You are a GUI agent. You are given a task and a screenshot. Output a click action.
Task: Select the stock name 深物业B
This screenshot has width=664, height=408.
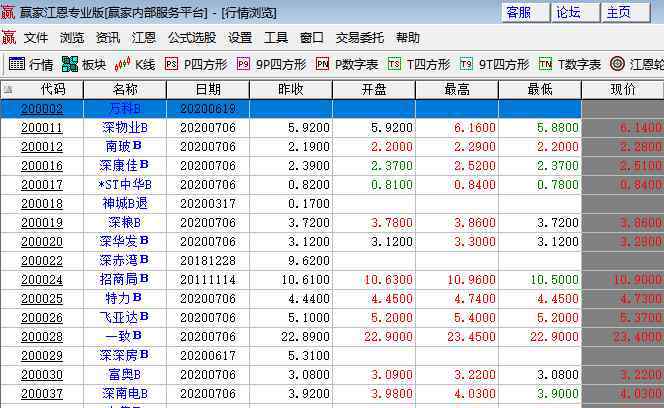click(125, 128)
